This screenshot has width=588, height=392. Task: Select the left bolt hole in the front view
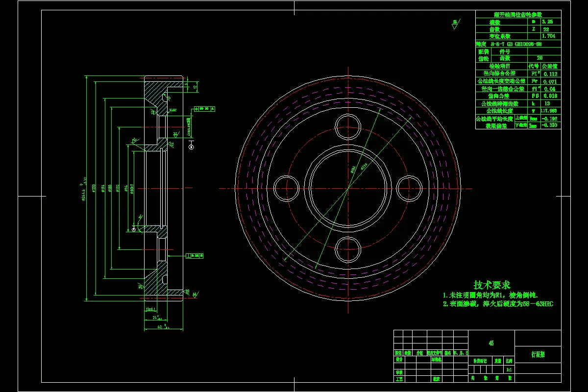tap(287, 188)
